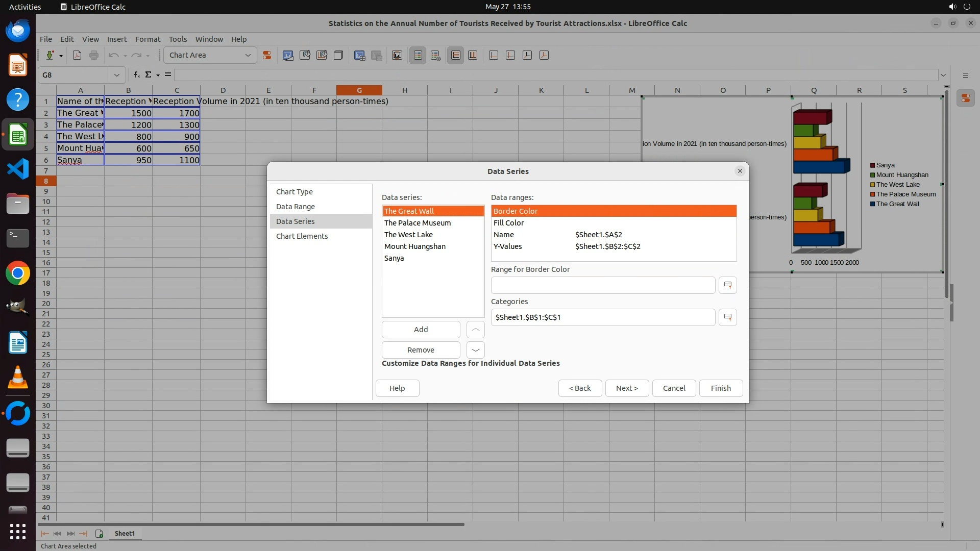Image resolution: width=980 pixels, height=551 pixels.
Task: Move selected series up with arrow button
Action: [x=475, y=330]
